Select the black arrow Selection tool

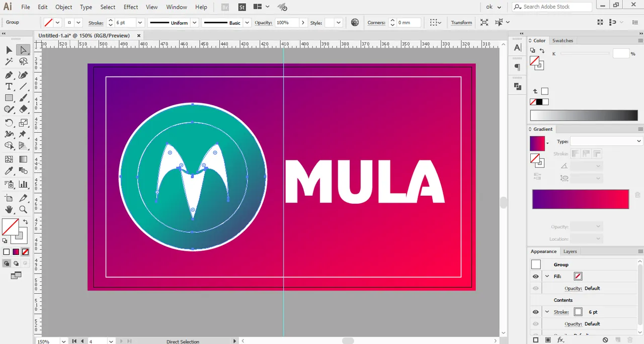pos(9,50)
